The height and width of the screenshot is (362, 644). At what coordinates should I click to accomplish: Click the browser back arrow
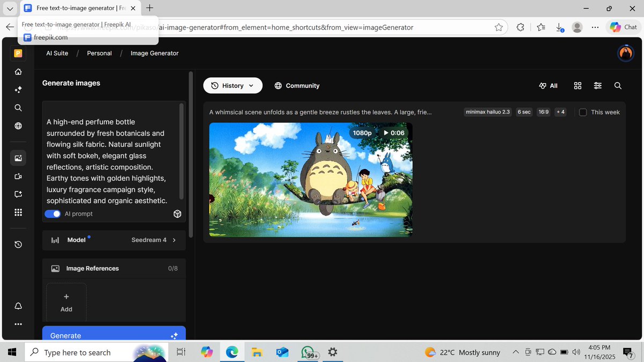click(10, 27)
